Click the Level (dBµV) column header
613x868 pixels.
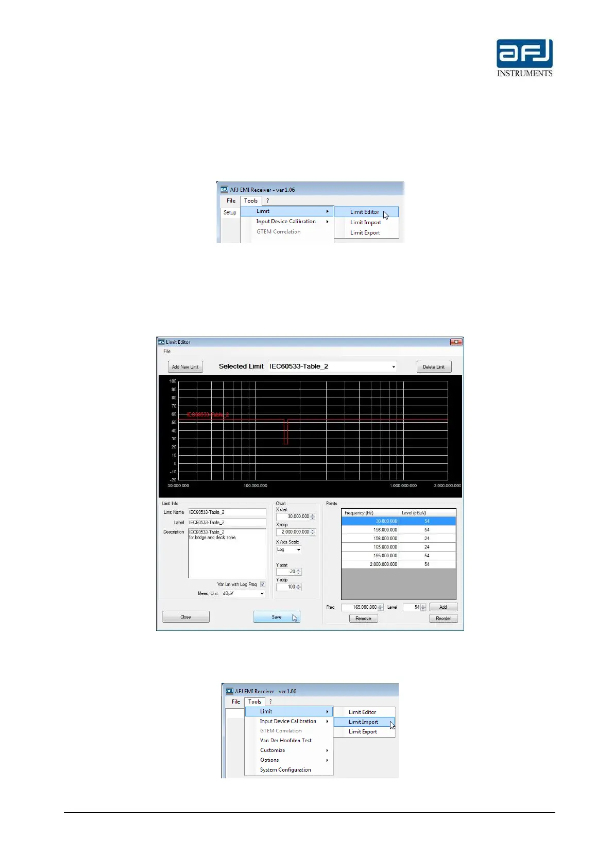point(428,513)
